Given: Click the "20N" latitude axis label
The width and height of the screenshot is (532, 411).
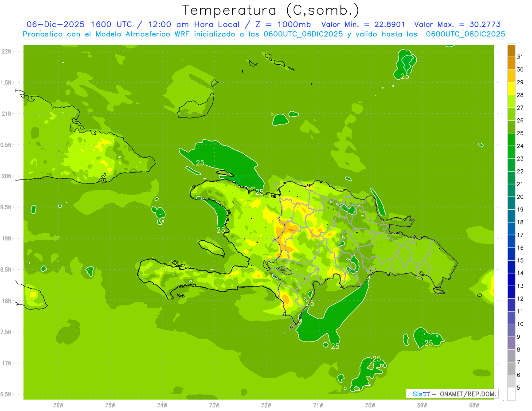Looking at the screenshot, I should [x=7, y=176].
